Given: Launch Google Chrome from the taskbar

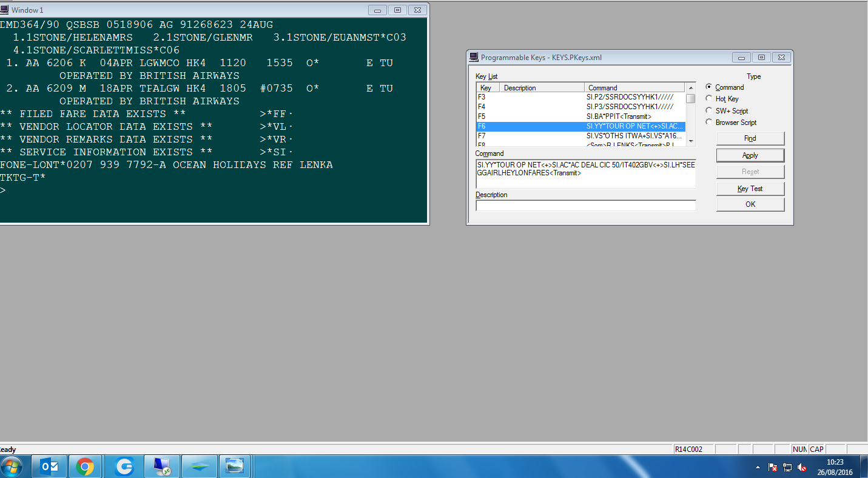Looking at the screenshot, I should click(86, 466).
